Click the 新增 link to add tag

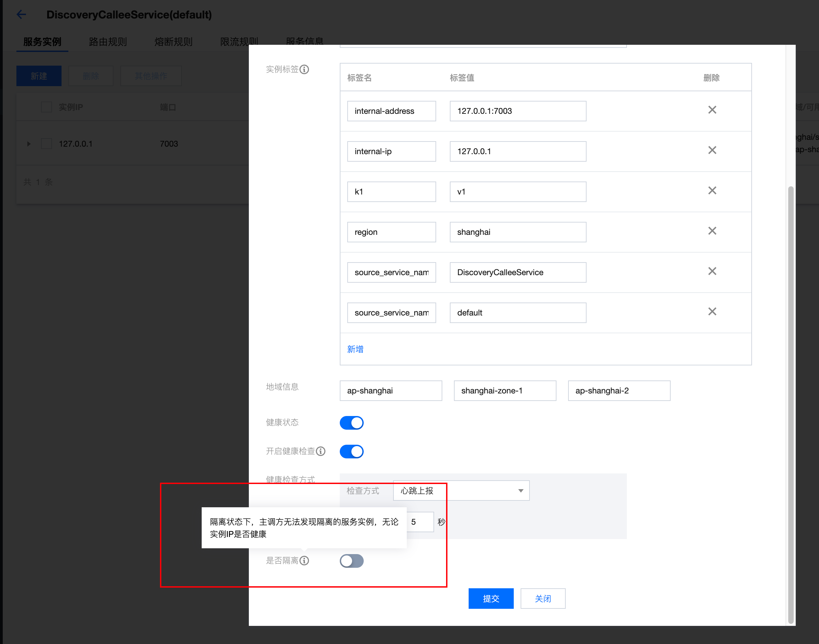(x=355, y=349)
